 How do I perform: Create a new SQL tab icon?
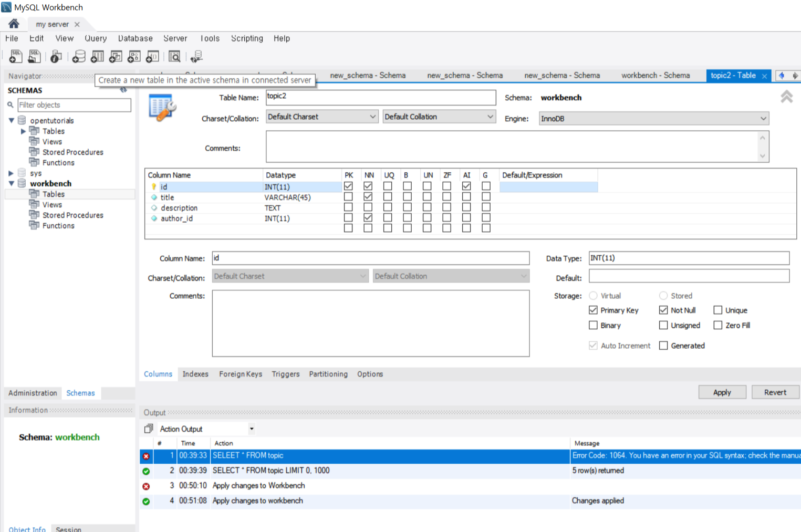point(16,56)
